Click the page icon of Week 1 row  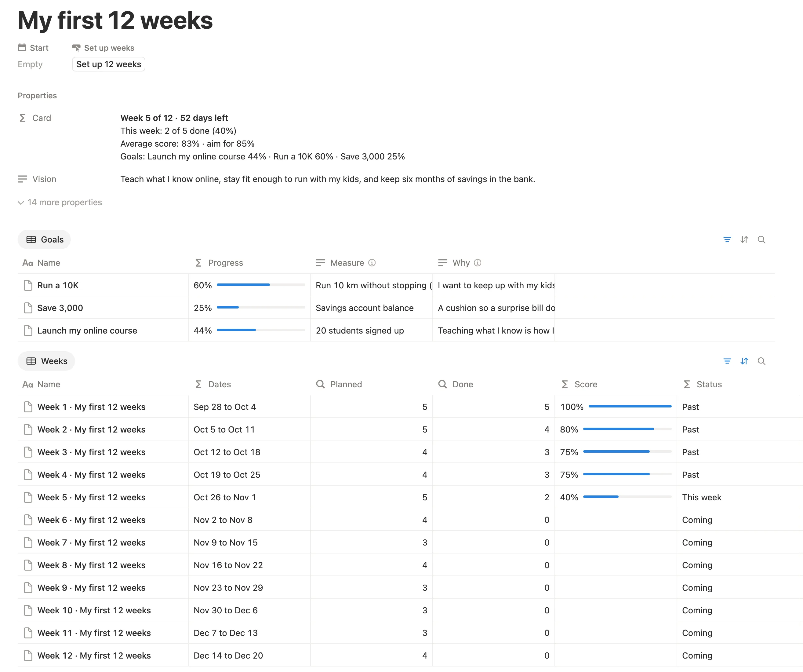[x=28, y=407]
